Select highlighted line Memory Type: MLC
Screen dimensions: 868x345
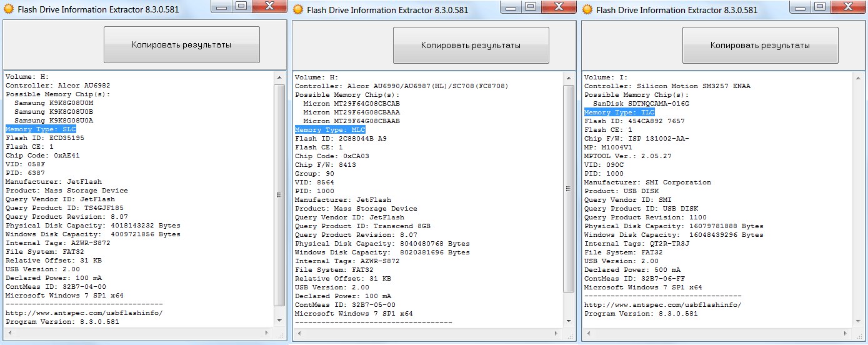pyautogui.click(x=330, y=129)
